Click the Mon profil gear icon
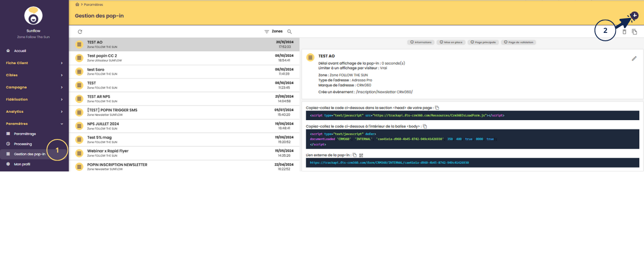 coord(8,164)
